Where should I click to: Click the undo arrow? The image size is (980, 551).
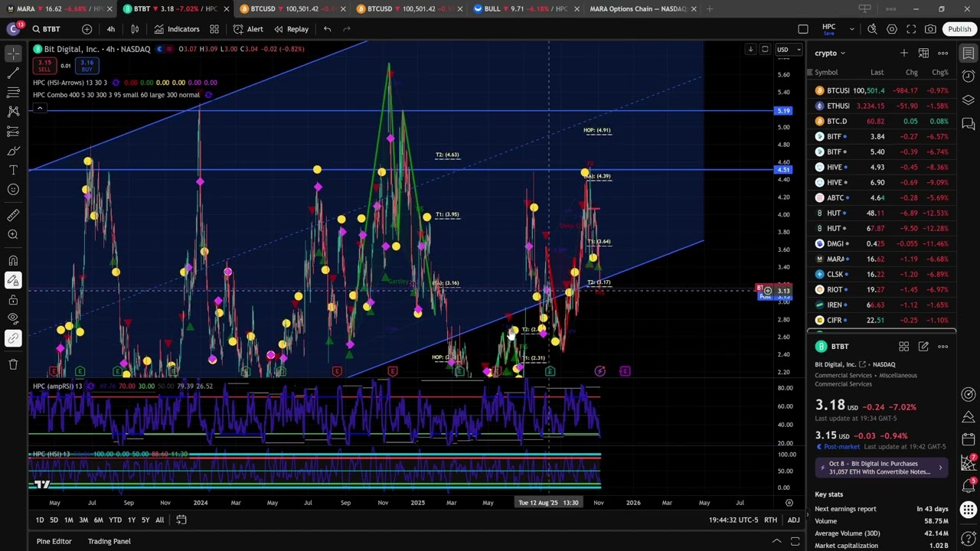327,29
